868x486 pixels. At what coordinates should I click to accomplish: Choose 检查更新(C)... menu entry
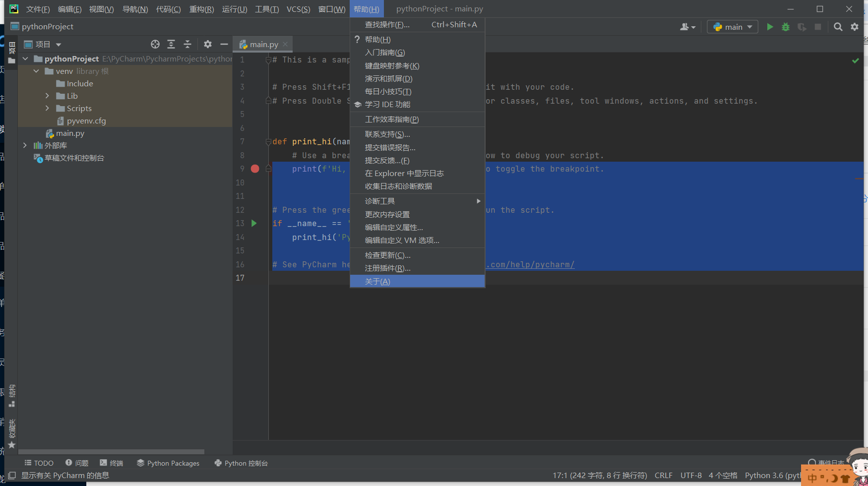coord(417,255)
